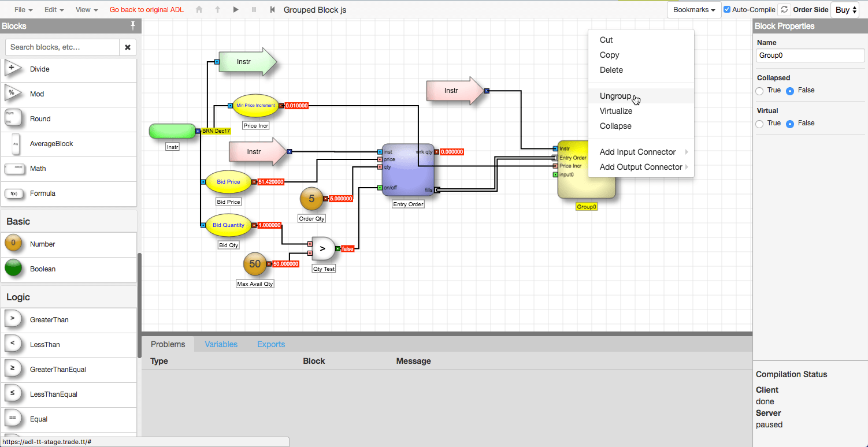Select the Equal block icon
The width and height of the screenshot is (868, 447).
(13, 419)
